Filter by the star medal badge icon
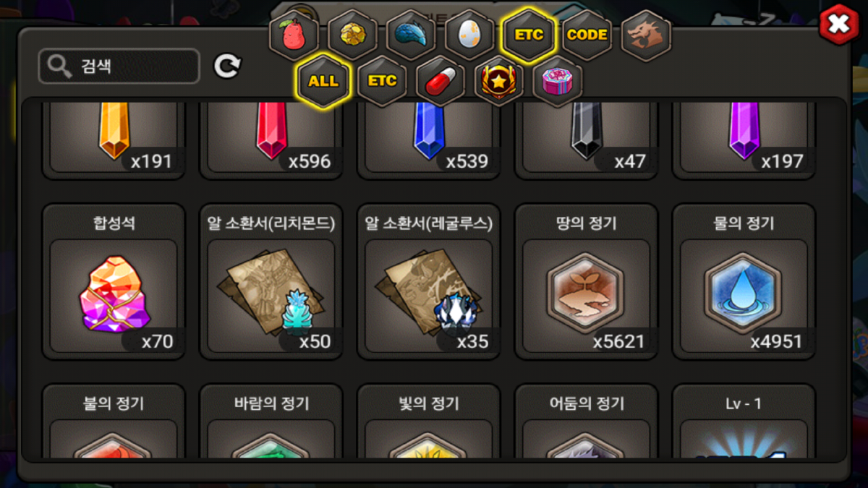The image size is (868, 488). coord(499,80)
